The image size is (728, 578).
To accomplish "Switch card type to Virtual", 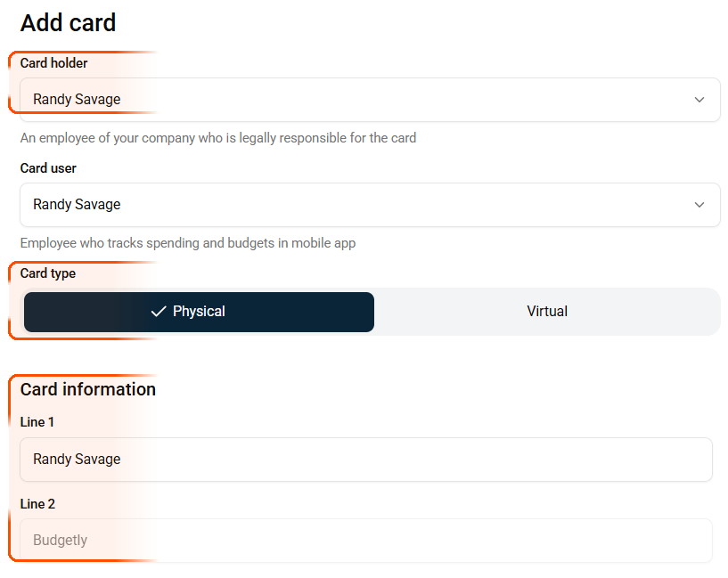I will pyautogui.click(x=547, y=312).
